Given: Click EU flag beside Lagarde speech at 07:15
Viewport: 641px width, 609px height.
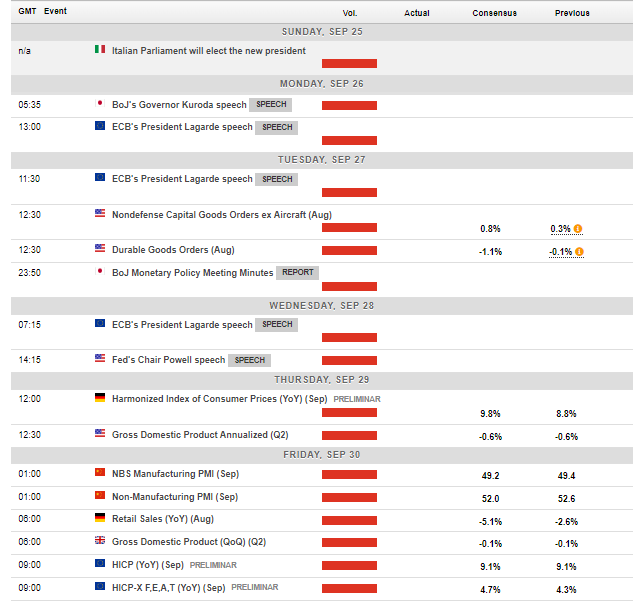Looking at the screenshot, I should click(x=100, y=323).
